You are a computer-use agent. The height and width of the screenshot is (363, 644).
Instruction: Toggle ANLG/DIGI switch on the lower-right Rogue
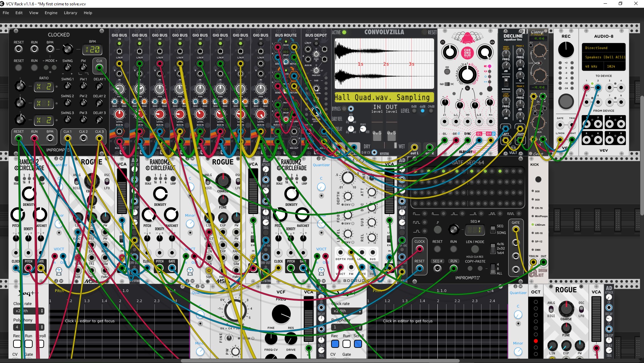(551, 309)
